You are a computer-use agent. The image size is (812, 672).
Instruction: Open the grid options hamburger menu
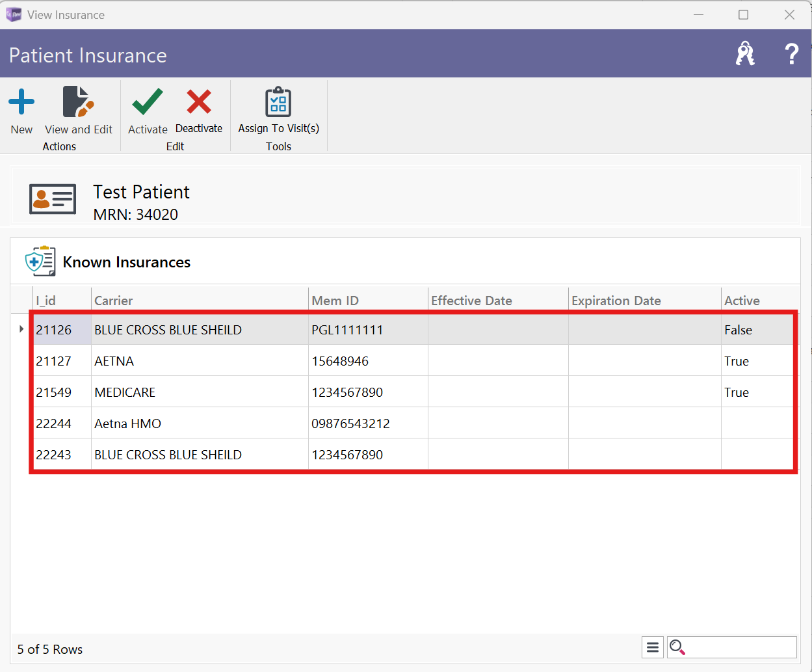(653, 647)
